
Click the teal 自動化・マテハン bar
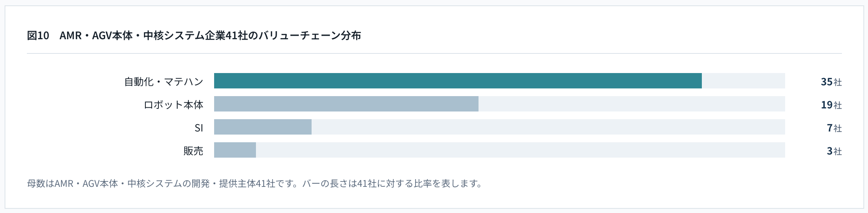coord(458,81)
